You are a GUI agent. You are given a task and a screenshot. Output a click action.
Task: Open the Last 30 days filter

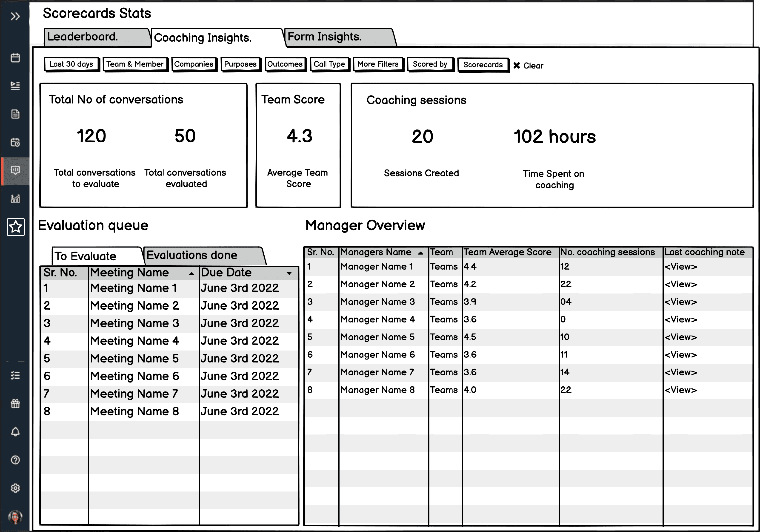(x=72, y=64)
